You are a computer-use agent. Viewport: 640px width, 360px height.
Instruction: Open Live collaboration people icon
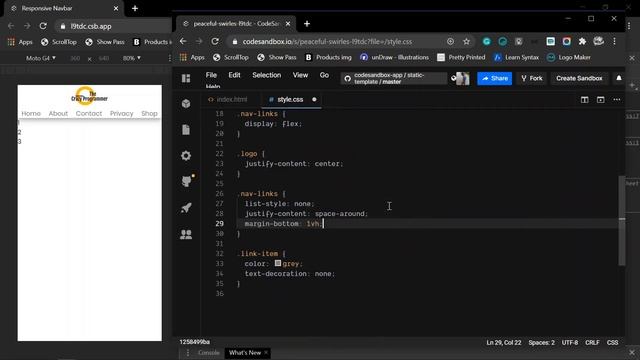coord(186,234)
